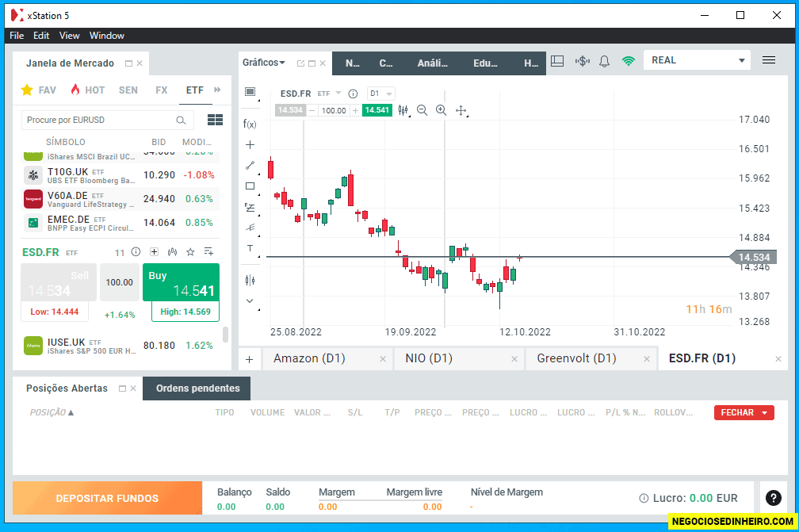Activate the chart move/pan cross arrows

point(461,110)
